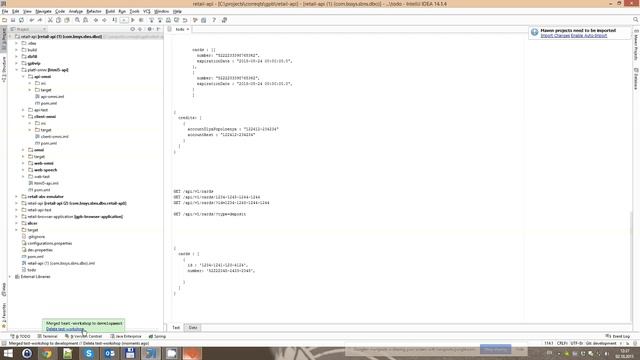Open Chrome from the taskbar
Image resolution: width=640 pixels, height=360 pixels.
[x=47, y=353]
